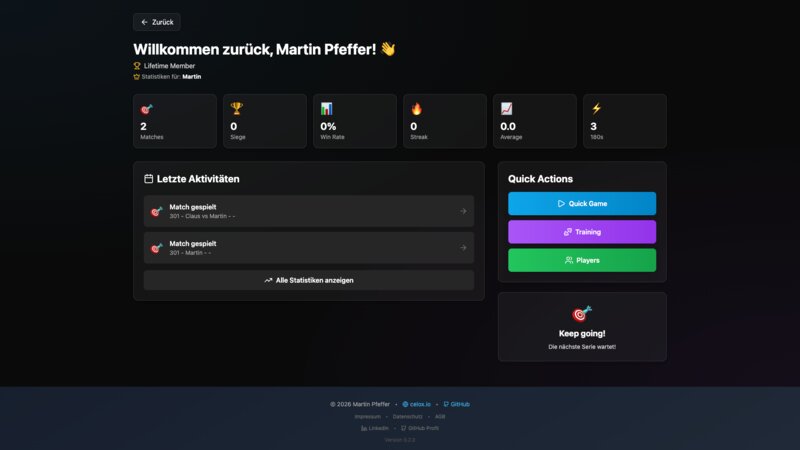Open the blue GitHub footer link
This screenshot has width=800, height=450.
(456, 404)
